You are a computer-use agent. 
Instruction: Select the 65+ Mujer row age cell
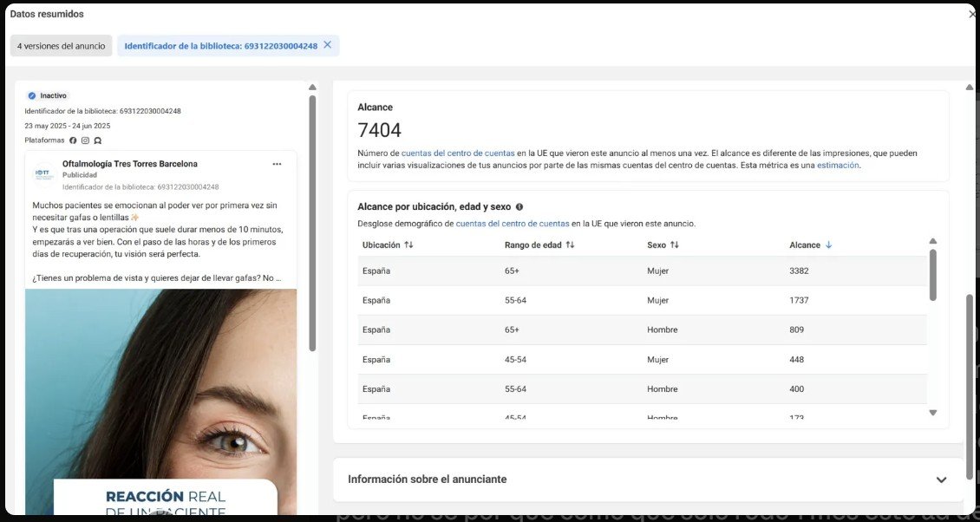click(512, 271)
